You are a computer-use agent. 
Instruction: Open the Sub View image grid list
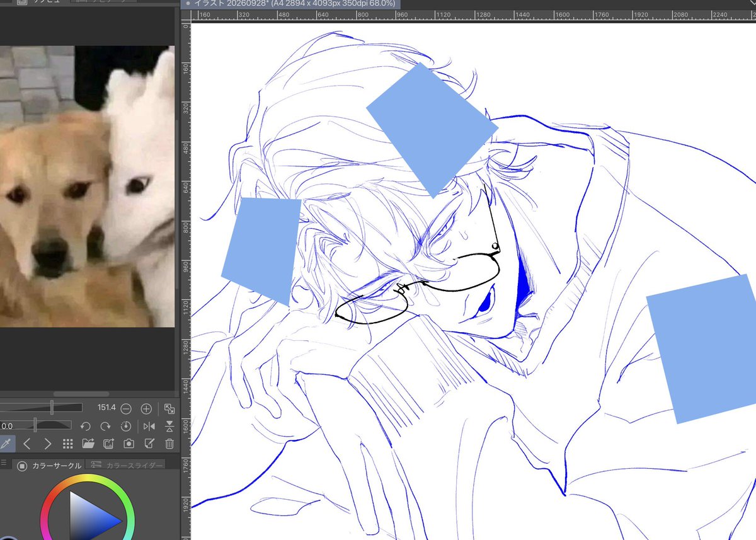click(67, 444)
